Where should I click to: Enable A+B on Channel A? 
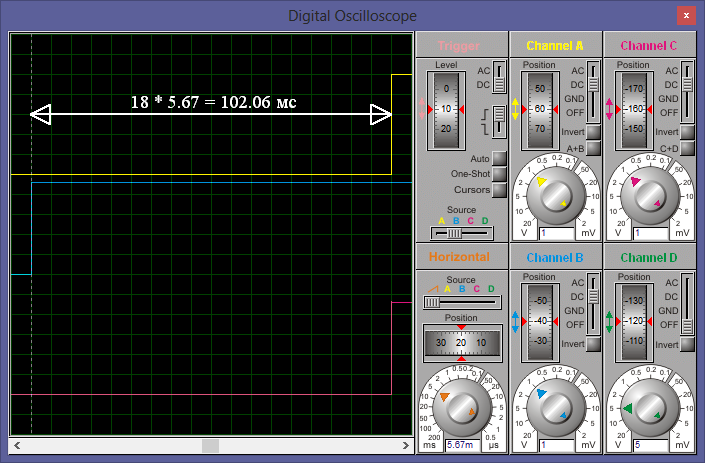(x=594, y=148)
